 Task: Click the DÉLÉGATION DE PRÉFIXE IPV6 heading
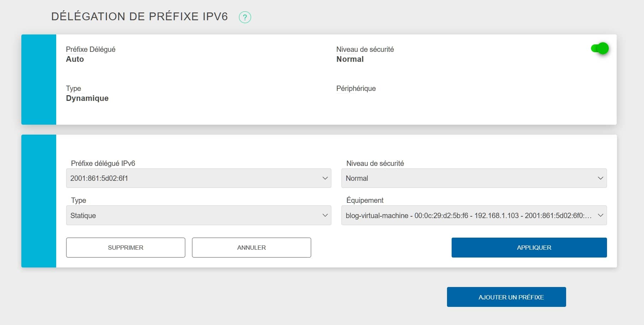[x=139, y=17]
